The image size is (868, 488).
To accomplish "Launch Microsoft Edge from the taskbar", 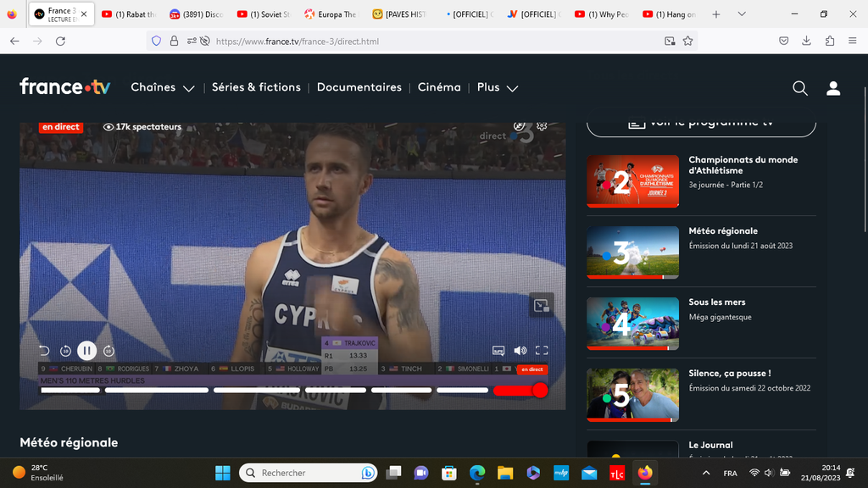I will (477, 473).
